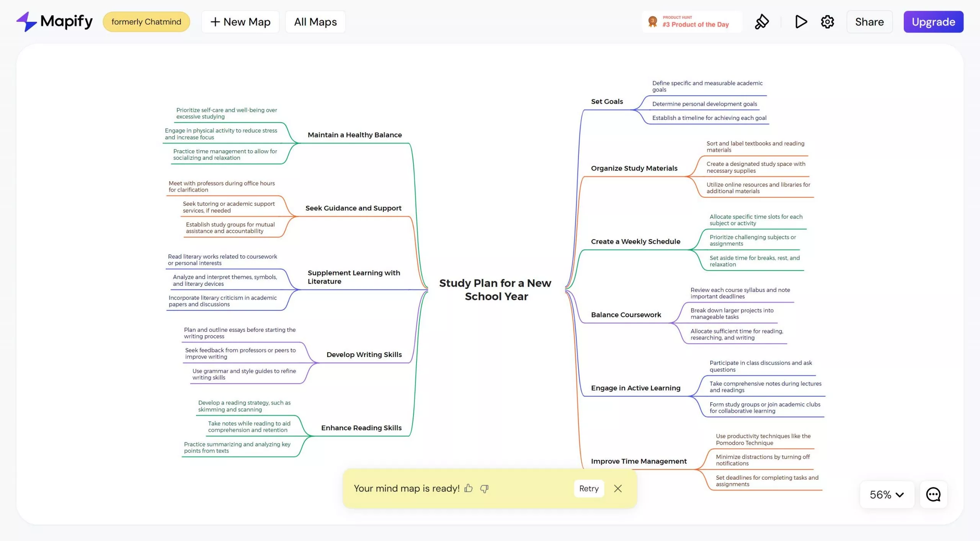The image size is (980, 541).
Task: Select the 'Engage in Active Learning' node
Action: coord(636,388)
